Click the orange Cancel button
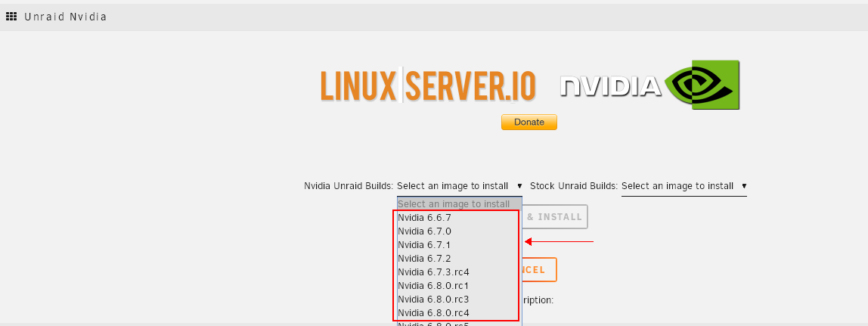The height and width of the screenshot is (326, 868). tap(539, 270)
